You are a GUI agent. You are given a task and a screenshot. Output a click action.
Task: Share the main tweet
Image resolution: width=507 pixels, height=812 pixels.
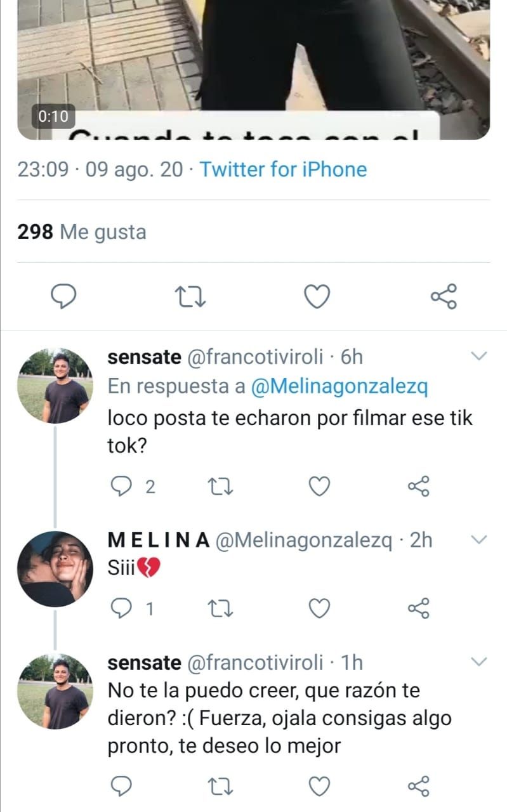coord(444,296)
